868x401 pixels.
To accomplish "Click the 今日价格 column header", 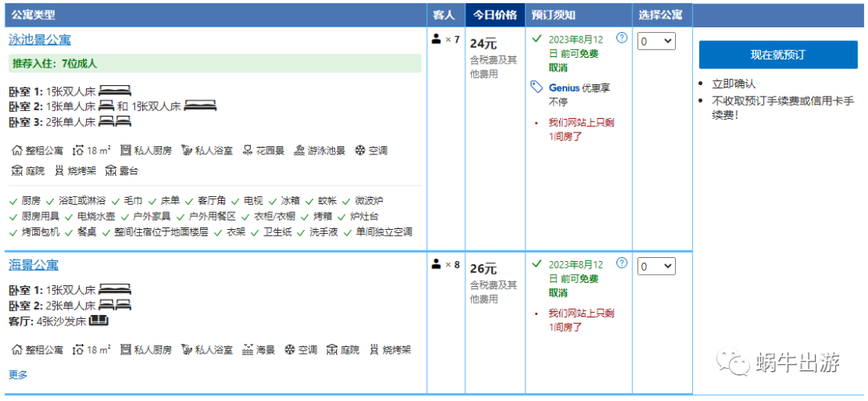I will pyautogui.click(x=495, y=15).
